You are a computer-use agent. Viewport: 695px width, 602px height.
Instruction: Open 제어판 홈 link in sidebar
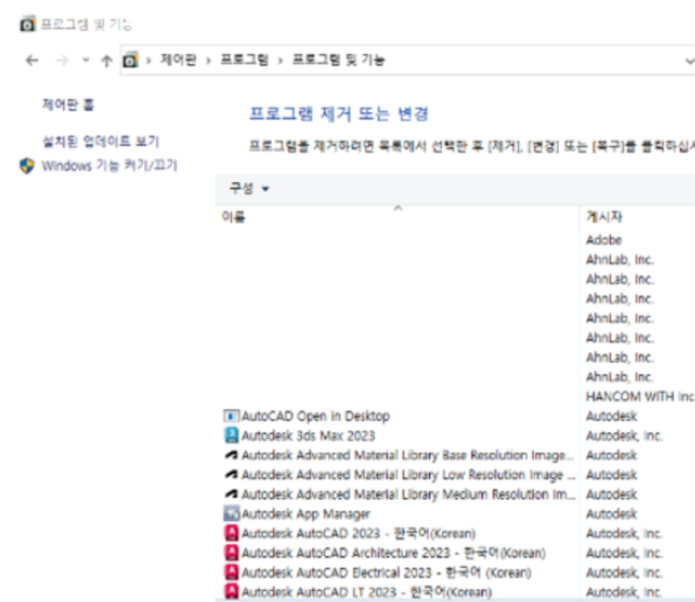point(68,105)
